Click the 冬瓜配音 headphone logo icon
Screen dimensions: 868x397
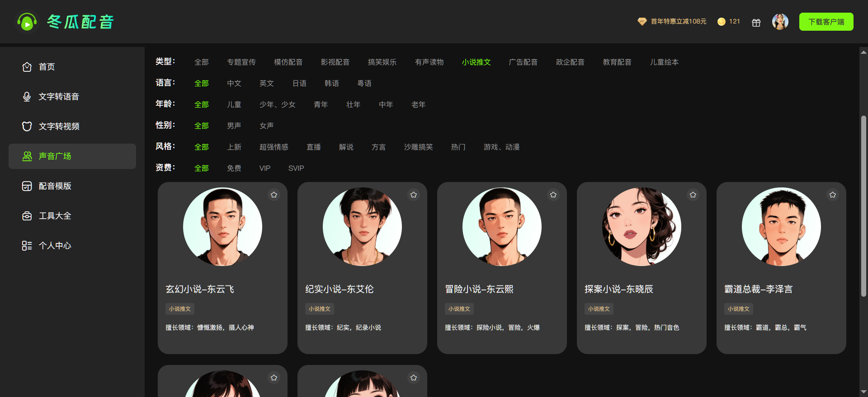pos(27,22)
